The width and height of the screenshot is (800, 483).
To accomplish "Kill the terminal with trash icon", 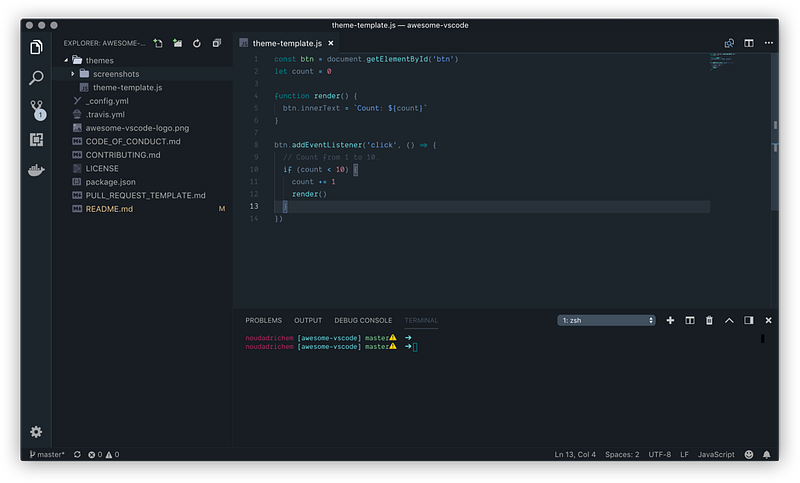I will point(709,320).
